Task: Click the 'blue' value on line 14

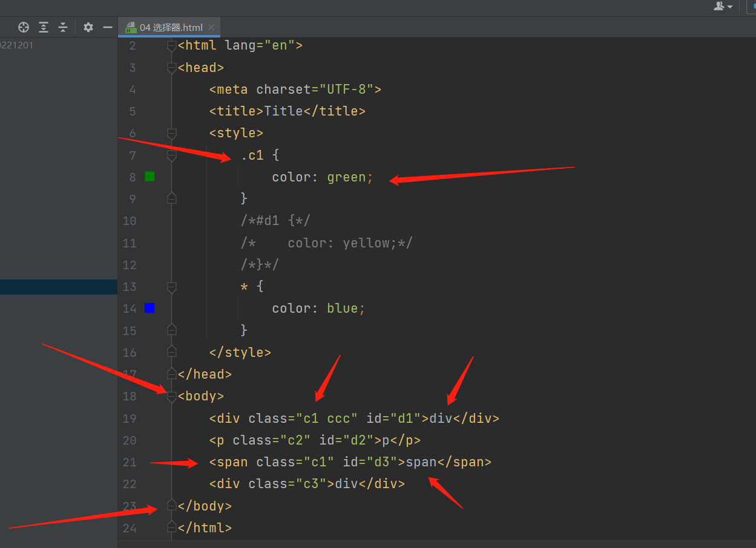Action: pyautogui.click(x=343, y=308)
